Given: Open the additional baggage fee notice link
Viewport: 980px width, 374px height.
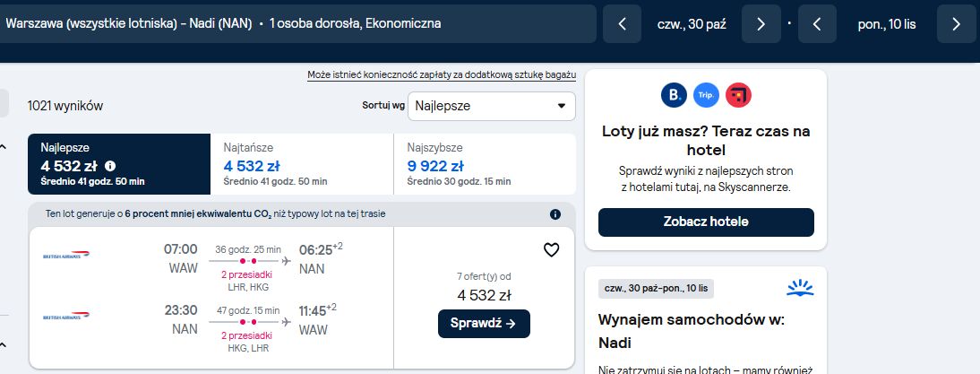Looking at the screenshot, I should click(x=442, y=75).
